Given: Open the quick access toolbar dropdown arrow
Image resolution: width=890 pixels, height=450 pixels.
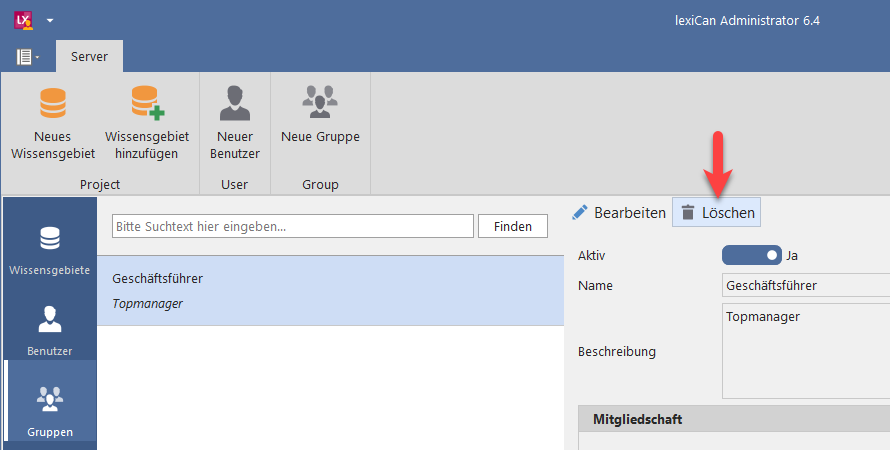Looking at the screenshot, I should tap(50, 20).
